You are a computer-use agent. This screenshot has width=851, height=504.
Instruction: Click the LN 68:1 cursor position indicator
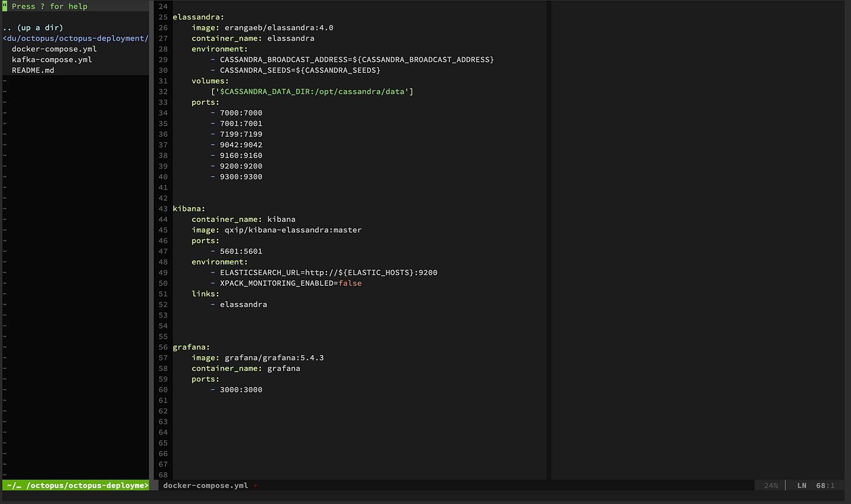tap(816, 486)
